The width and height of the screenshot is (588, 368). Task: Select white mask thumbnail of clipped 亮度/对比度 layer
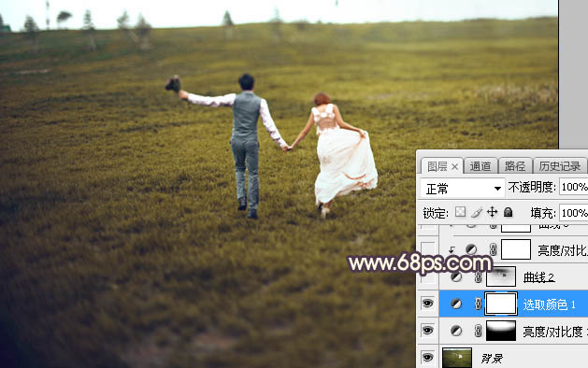point(516,249)
